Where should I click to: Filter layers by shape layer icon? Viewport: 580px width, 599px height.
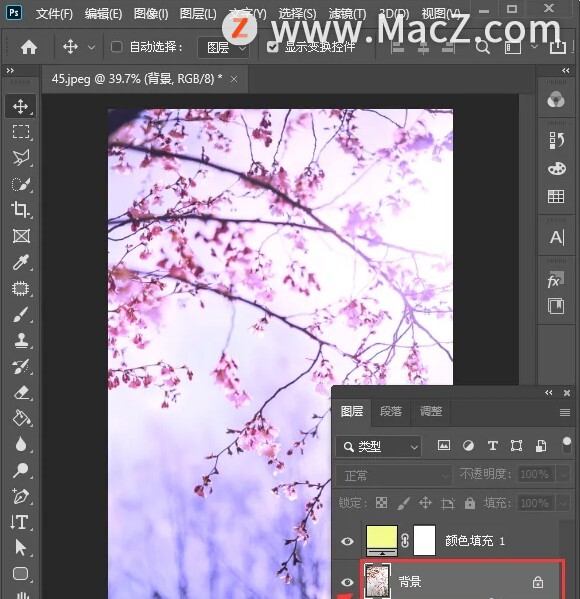pyautogui.click(x=516, y=445)
